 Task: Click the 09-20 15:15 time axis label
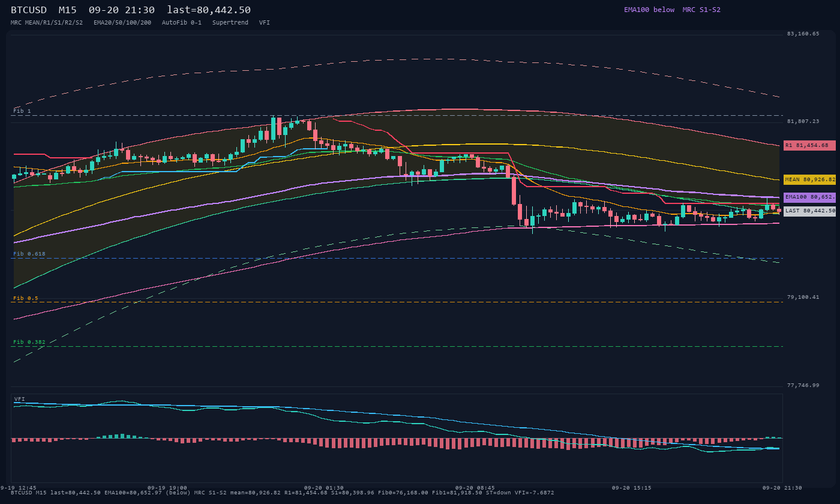[632, 488]
